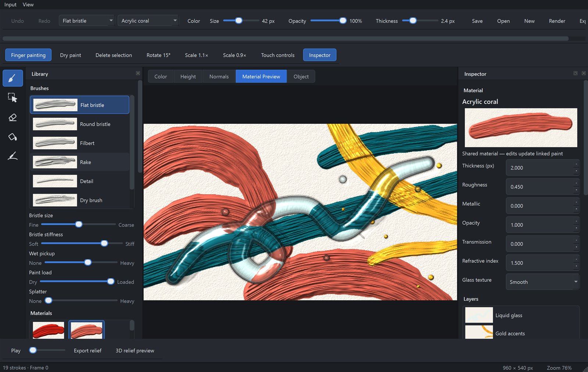
Task: Select the Dry brush thumbnail
Action: pyautogui.click(x=55, y=200)
